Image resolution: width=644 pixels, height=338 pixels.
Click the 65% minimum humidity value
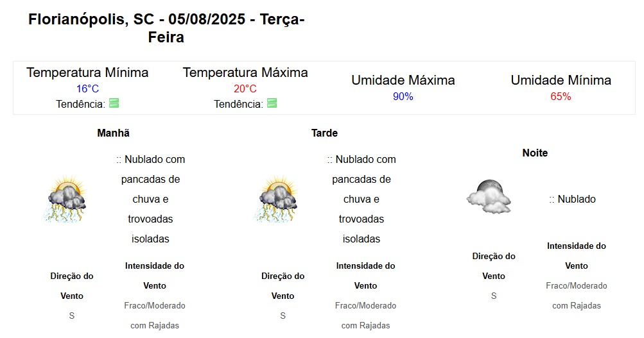click(x=561, y=96)
